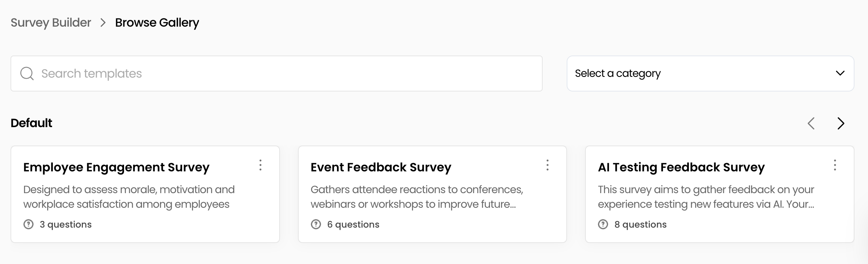Click breadcrumb separator chevron
Viewport: 868px width, 264px height.
click(x=103, y=22)
